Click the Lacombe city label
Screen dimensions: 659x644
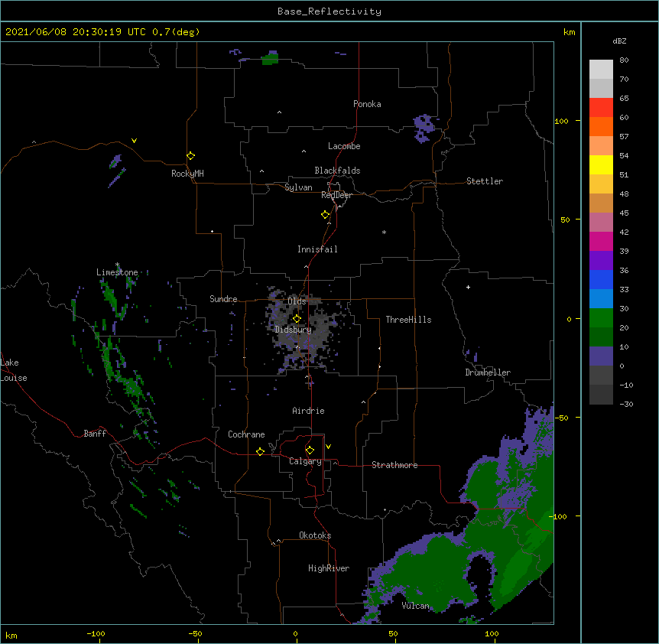[344, 146]
